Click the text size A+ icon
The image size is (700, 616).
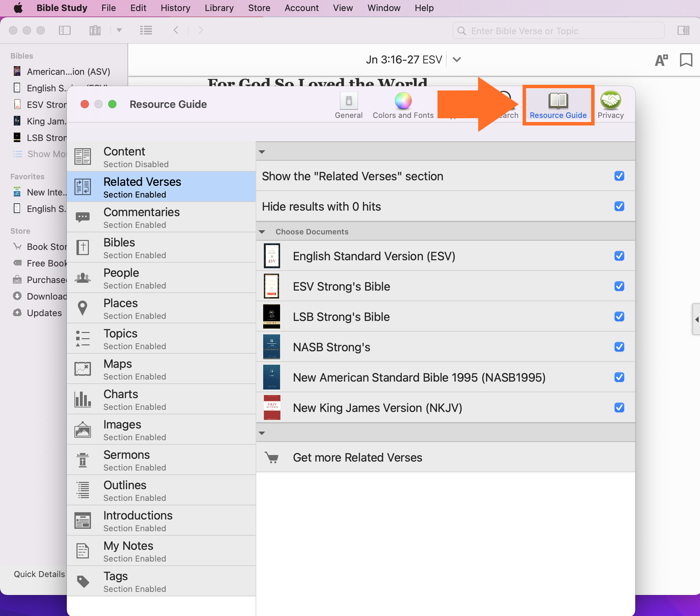[661, 60]
